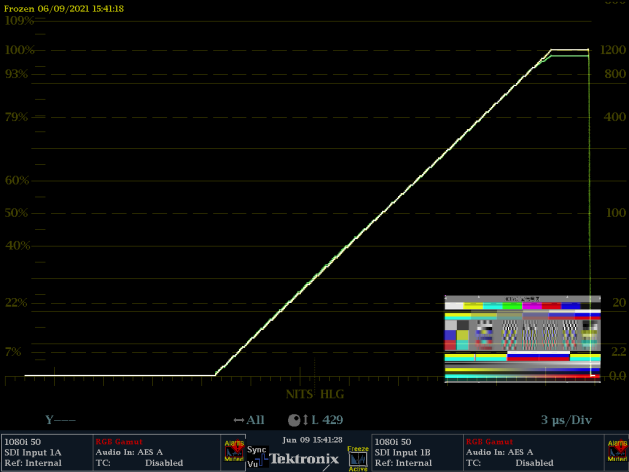Click the 'Frozen 06/09/2021 15:41:18' status text
This screenshot has height=472, width=629.
(64, 8)
